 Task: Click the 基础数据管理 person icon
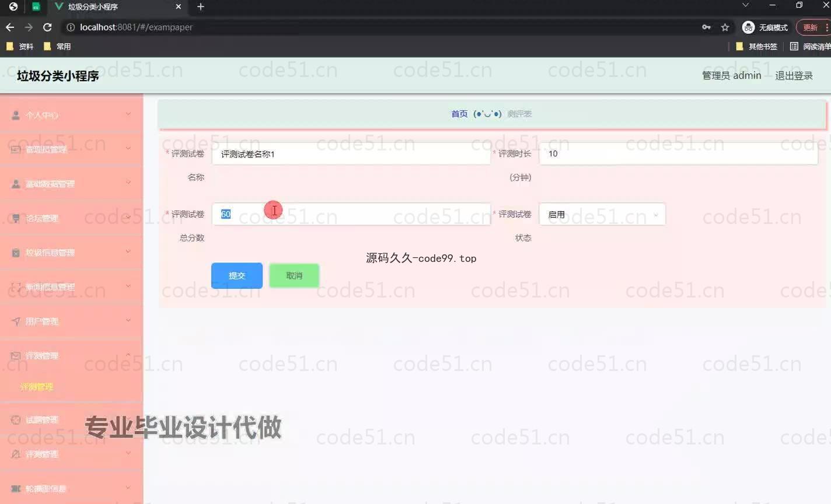point(16,184)
